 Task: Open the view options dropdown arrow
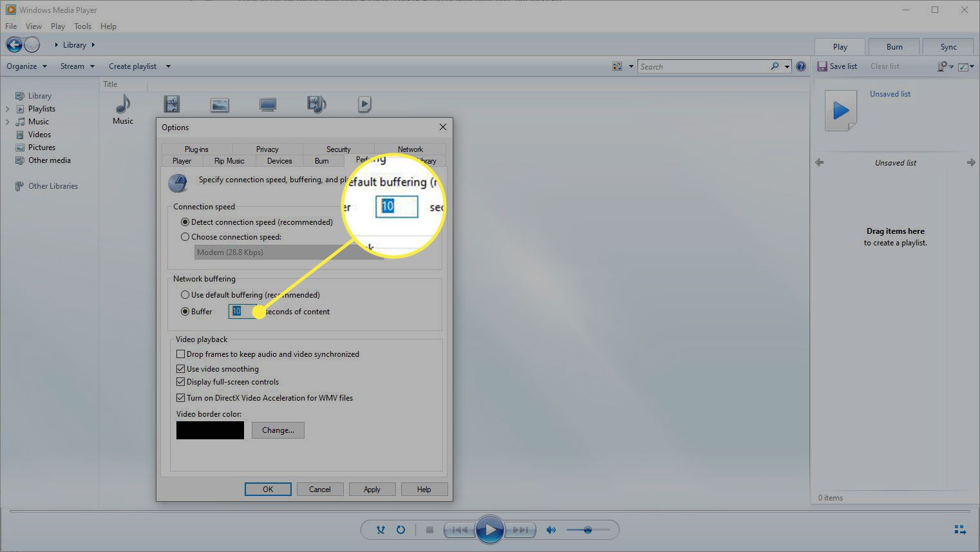pyautogui.click(x=631, y=66)
